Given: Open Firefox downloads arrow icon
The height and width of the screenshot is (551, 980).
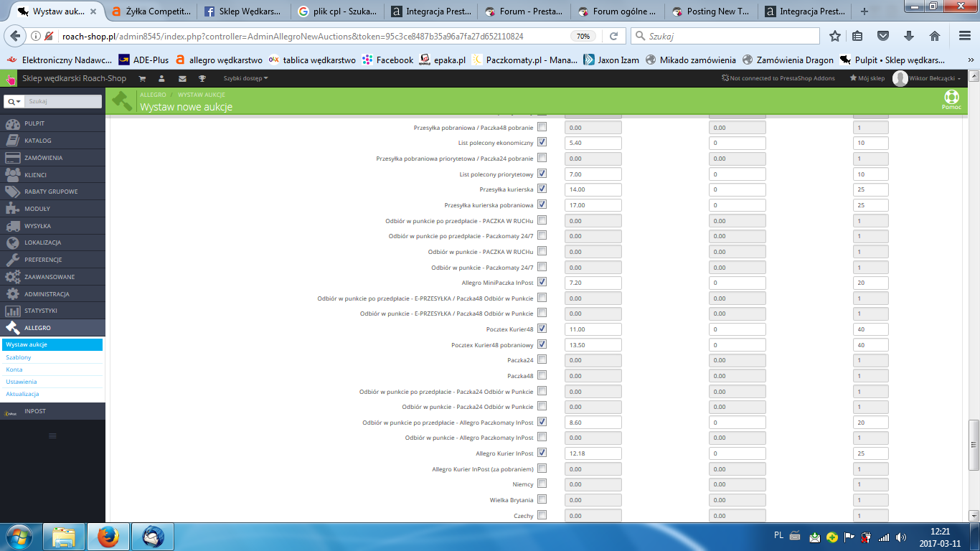Looking at the screenshot, I should pos(909,36).
